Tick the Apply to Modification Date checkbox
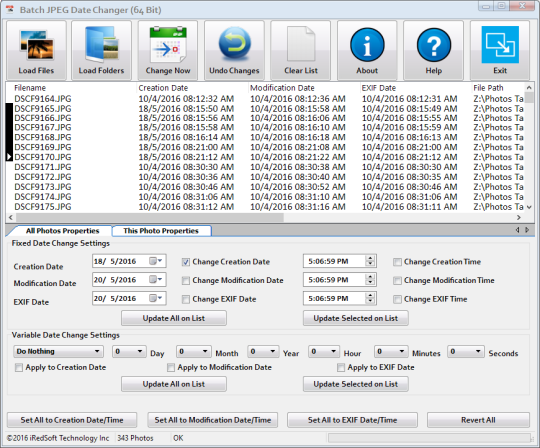540x448 pixels. tap(171, 367)
